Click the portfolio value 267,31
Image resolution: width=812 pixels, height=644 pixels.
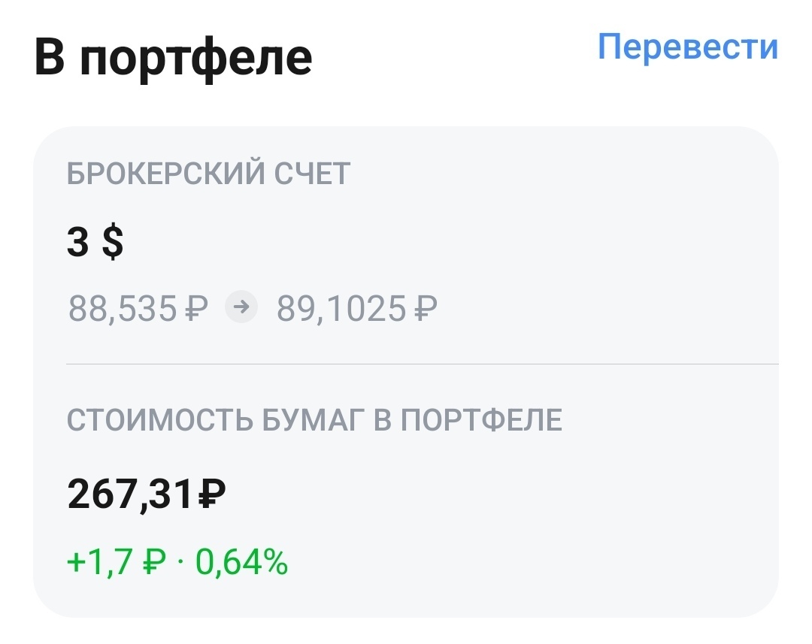(x=131, y=494)
